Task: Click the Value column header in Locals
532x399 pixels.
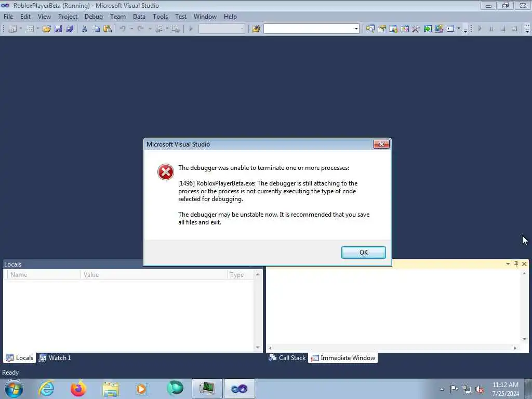Action: pos(154,275)
